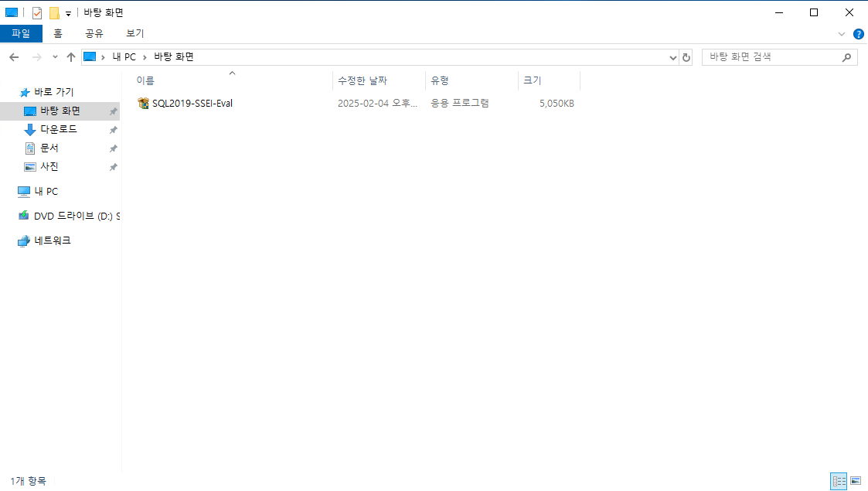
Task: Click the SQL2019-SSEI-Eval installer icon
Action: (143, 103)
